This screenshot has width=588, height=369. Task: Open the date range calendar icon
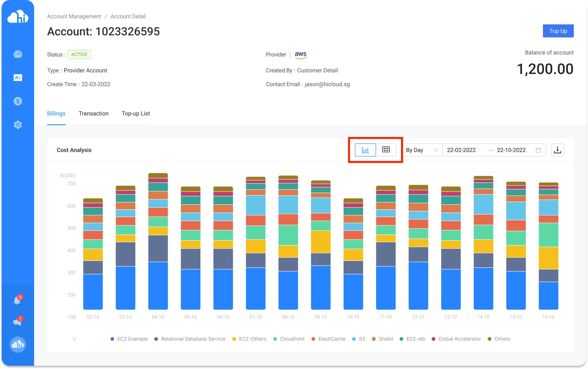[x=538, y=150]
